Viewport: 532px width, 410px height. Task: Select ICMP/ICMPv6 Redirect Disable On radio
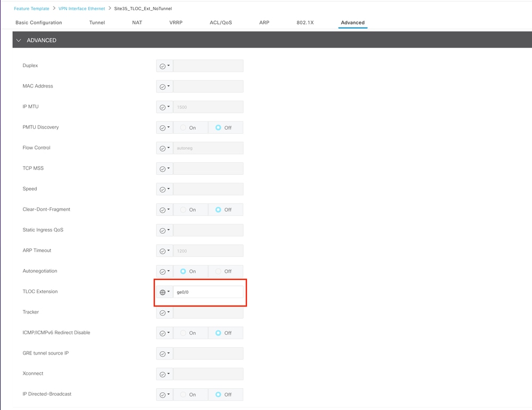click(183, 333)
